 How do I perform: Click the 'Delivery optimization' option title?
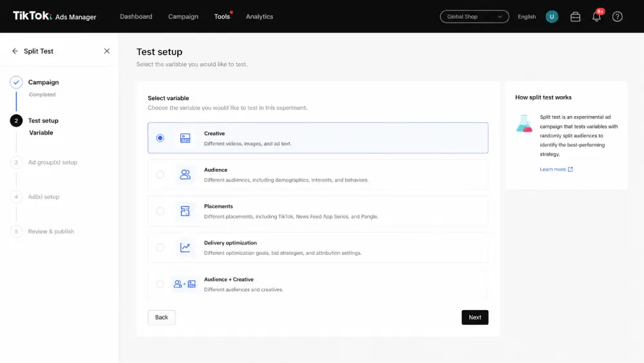(231, 243)
